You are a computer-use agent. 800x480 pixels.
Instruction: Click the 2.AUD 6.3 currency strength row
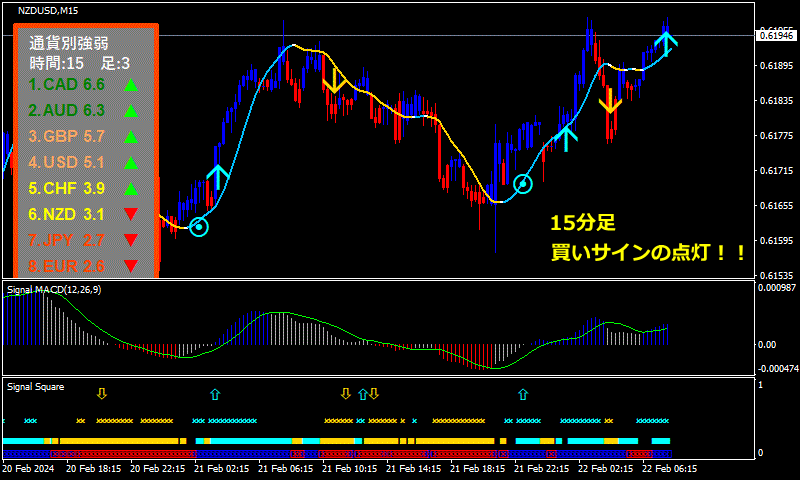(x=67, y=110)
